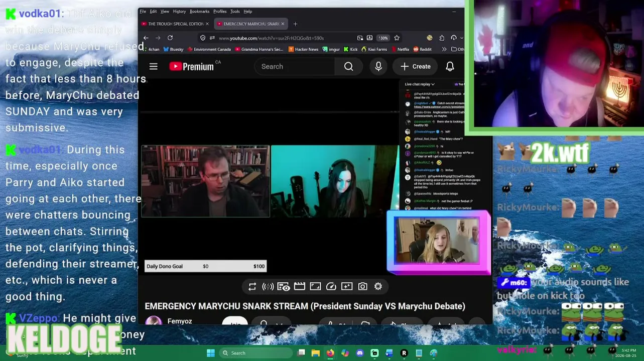Click the Windows taskbar Search box

coord(256,353)
